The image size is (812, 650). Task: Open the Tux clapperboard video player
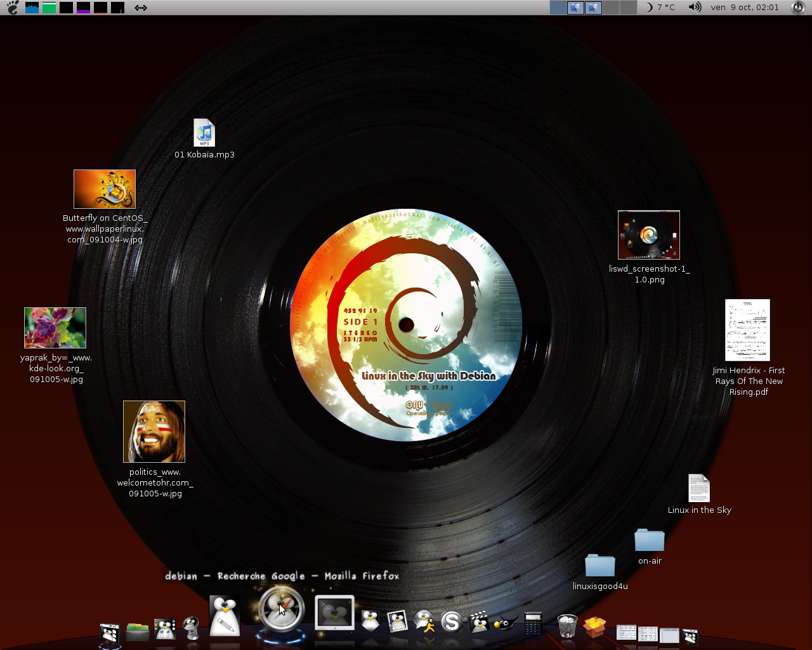point(478,622)
